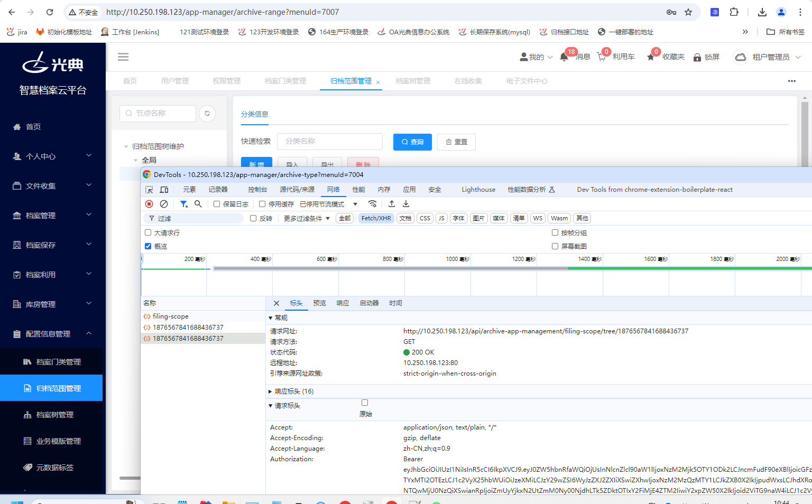
Task: Filter requests by CSS type
Action: pos(425,218)
